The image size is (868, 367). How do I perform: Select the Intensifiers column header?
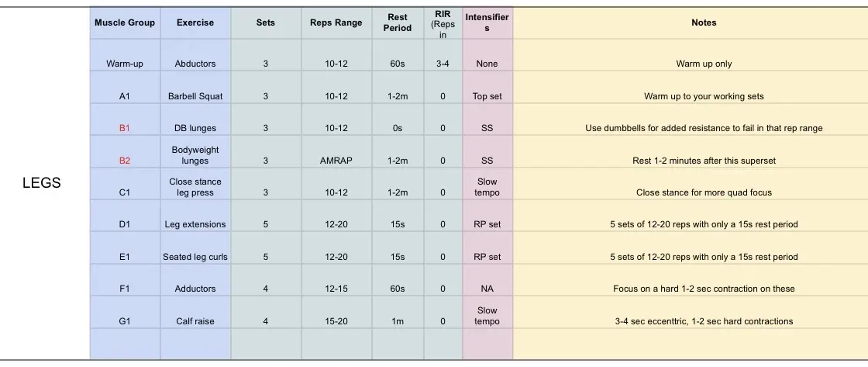point(487,23)
